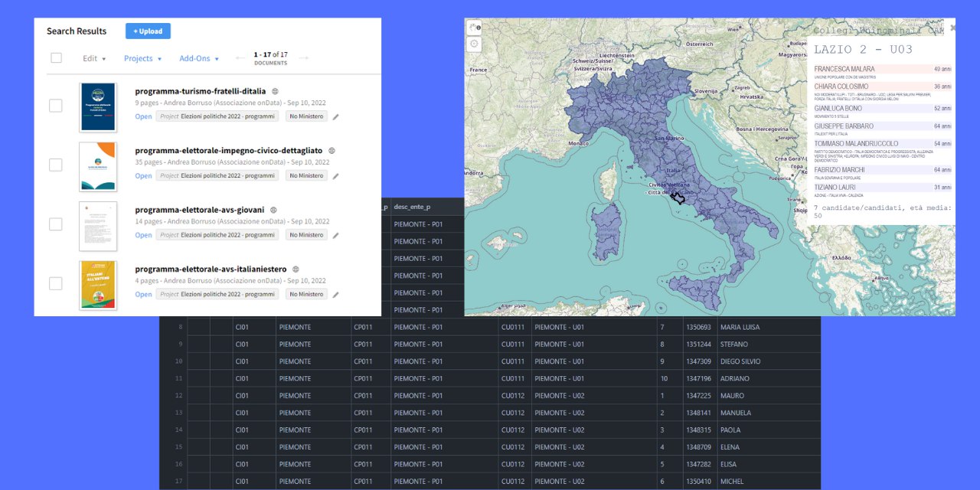Image resolution: width=980 pixels, height=490 pixels.
Task: Click the Upload button
Action: [x=148, y=31]
